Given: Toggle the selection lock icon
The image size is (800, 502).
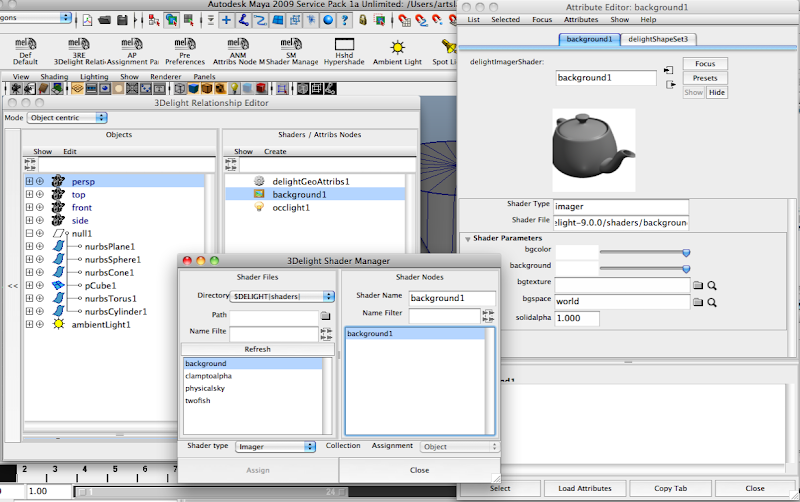Looking at the screenshot, I should click(x=363, y=20).
